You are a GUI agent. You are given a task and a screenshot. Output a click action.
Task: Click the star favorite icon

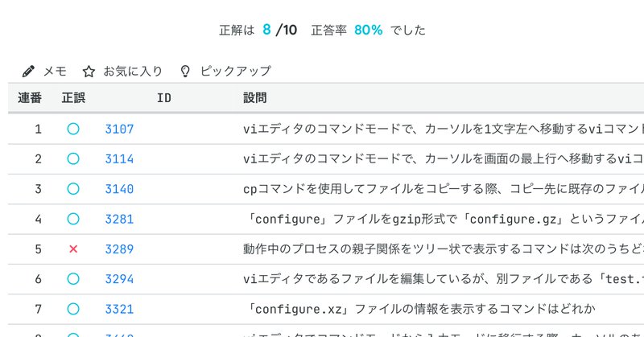89,71
